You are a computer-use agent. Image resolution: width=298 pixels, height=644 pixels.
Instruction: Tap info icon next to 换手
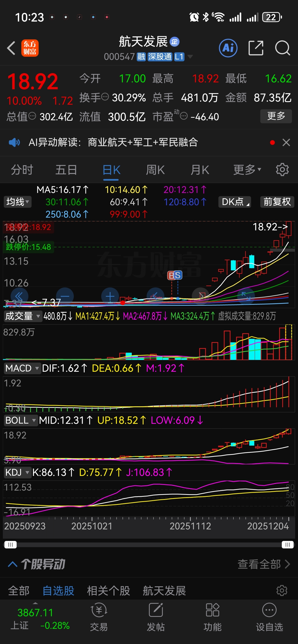(x=105, y=97)
